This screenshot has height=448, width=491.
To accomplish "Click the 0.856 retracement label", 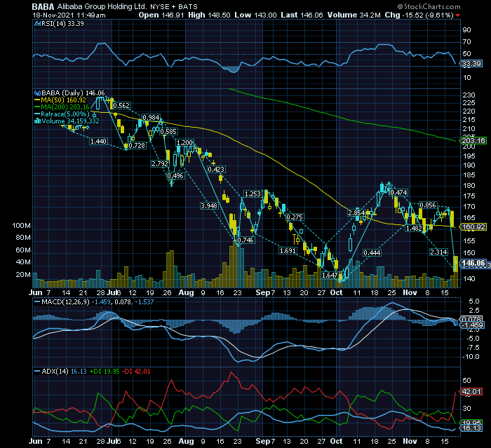I will [428, 205].
